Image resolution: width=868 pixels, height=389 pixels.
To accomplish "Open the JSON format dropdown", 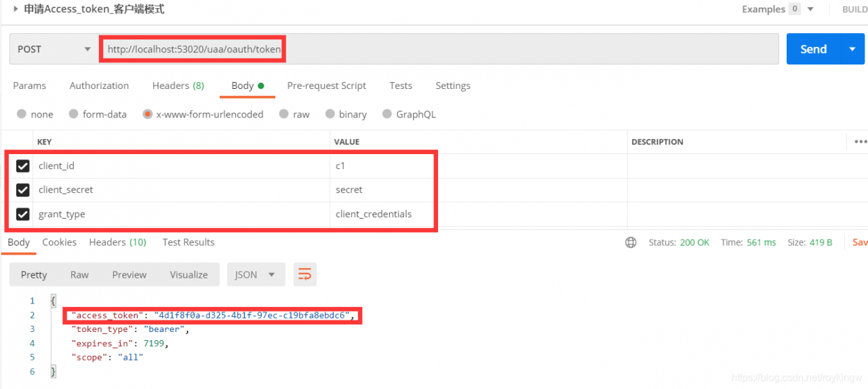I will click(x=256, y=274).
